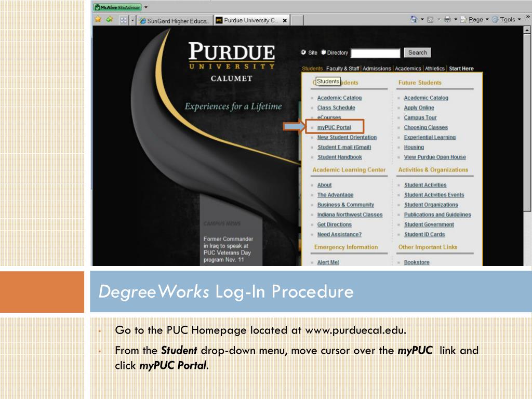Click the Favorites star icon

98,19
